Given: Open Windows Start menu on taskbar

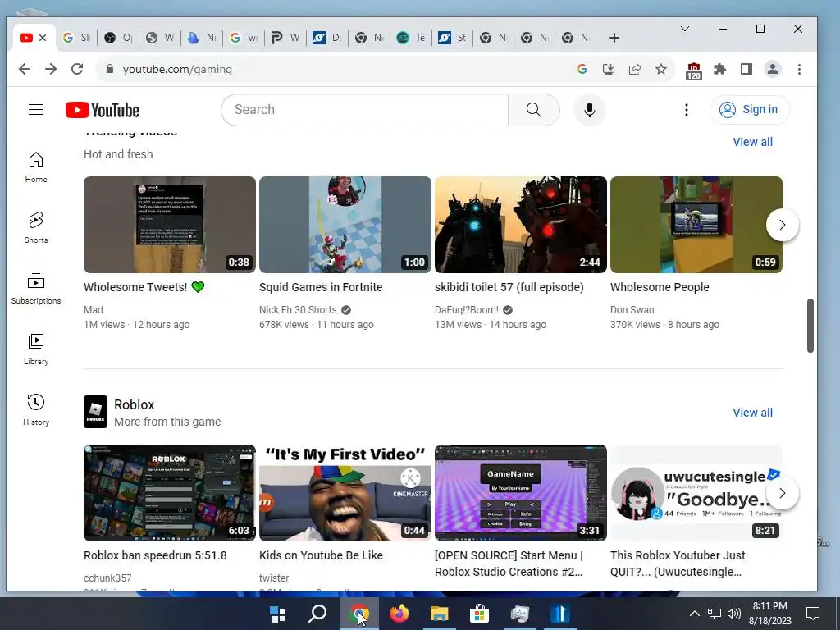Looking at the screenshot, I should (x=277, y=614).
